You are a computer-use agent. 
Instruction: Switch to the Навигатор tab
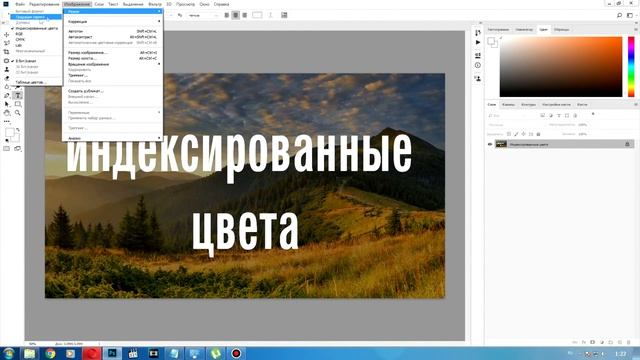point(524,30)
